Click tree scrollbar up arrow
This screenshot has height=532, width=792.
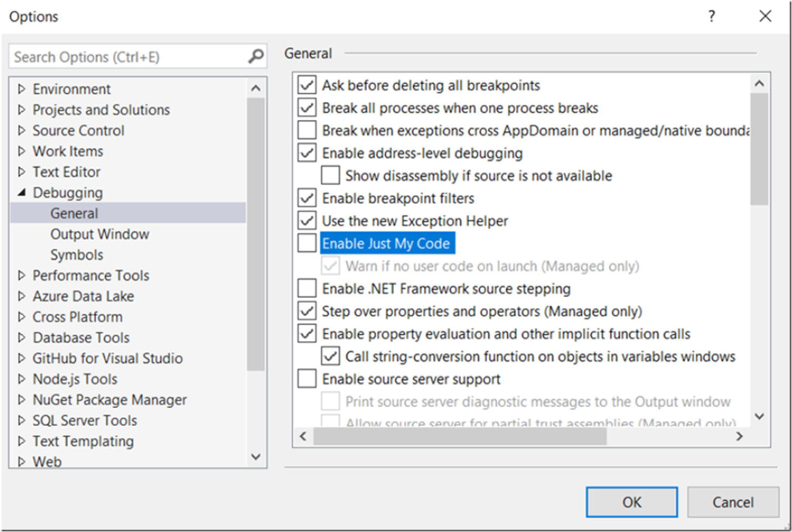click(x=255, y=88)
